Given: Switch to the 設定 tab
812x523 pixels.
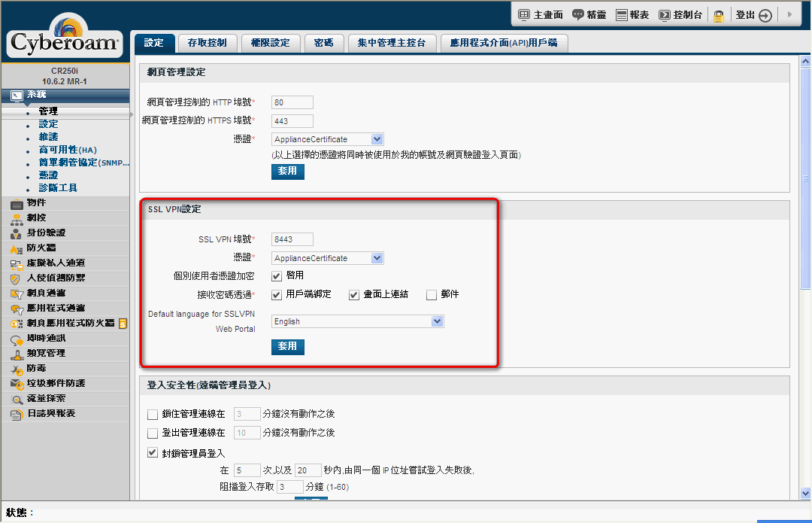Looking at the screenshot, I should pyautogui.click(x=154, y=43).
